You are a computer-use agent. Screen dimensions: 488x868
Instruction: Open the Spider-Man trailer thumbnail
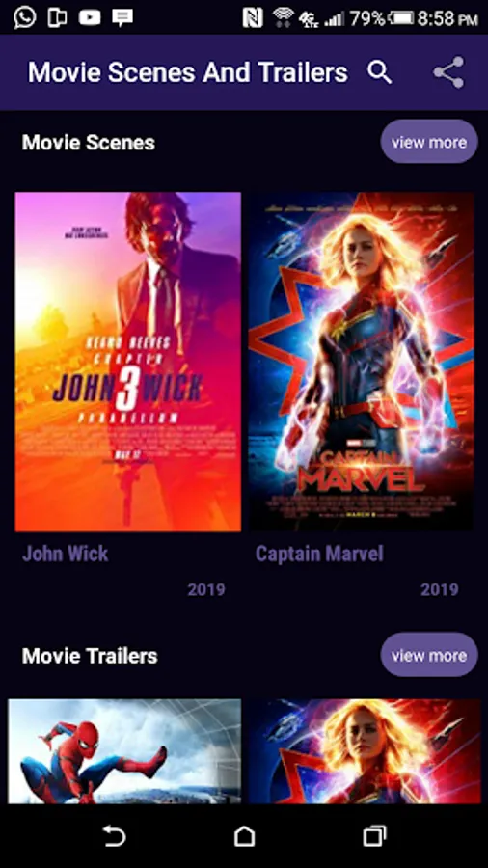tap(124, 751)
